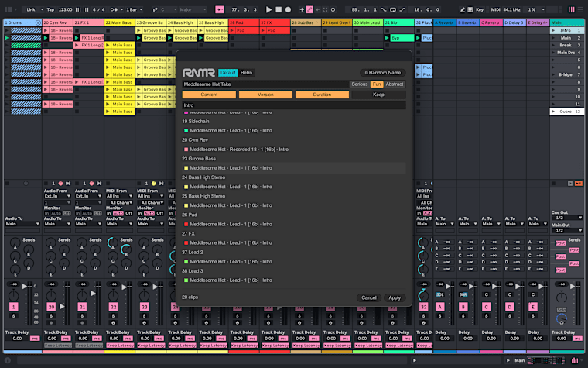This screenshot has width=588, height=368.
Task: Toggle the metronome icon
Action: [x=115, y=9]
